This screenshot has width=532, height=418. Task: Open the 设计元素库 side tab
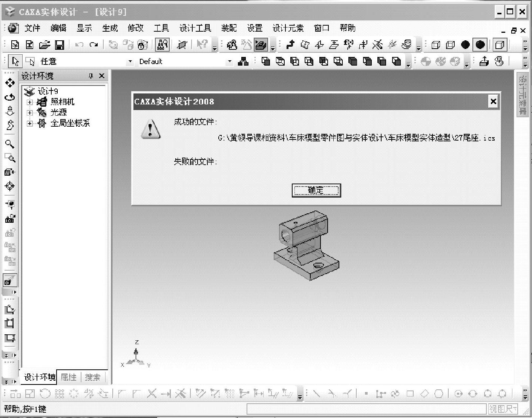[522, 95]
